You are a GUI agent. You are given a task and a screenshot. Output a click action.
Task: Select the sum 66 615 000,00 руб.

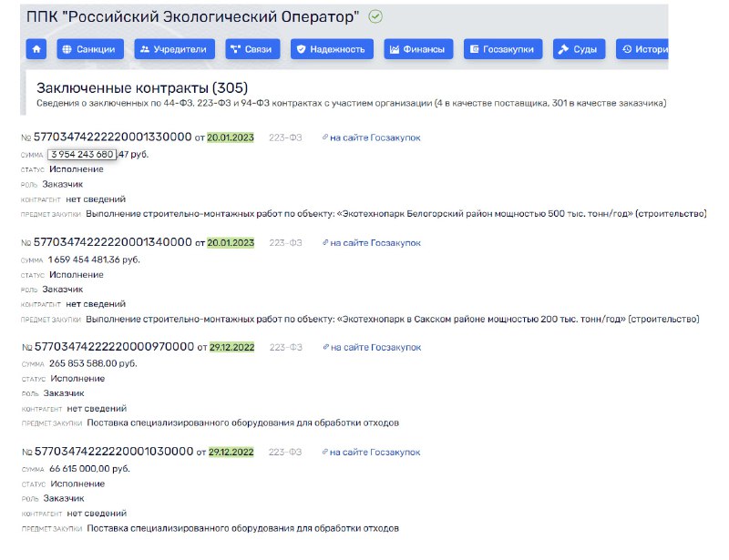point(89,469)
